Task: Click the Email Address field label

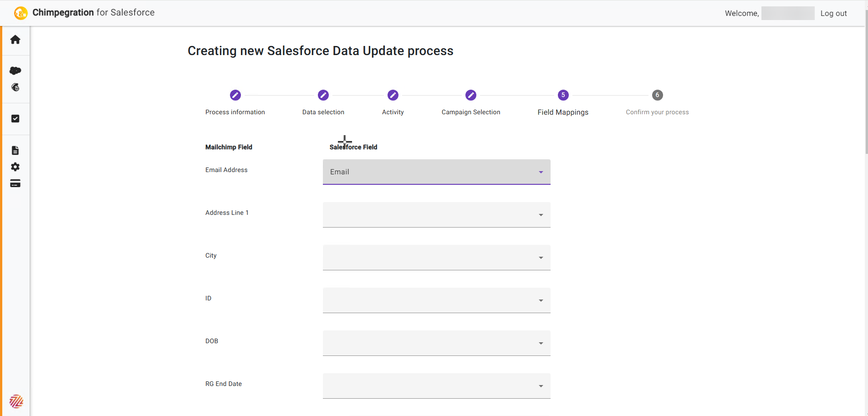Action: [x=226, y=170]
